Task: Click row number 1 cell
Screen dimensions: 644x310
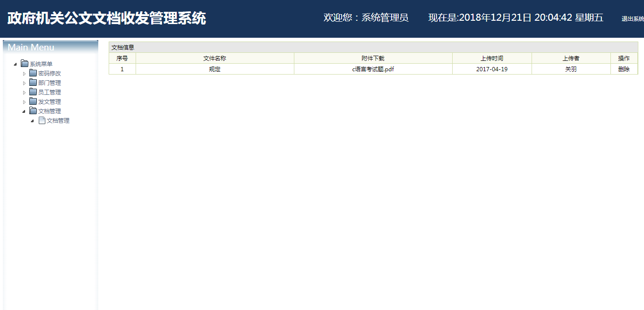Action: coord(122,69)
